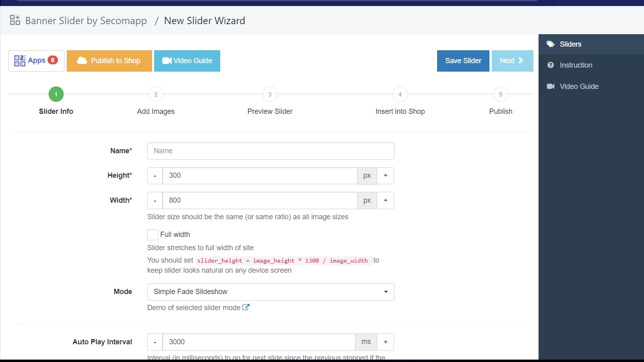The width and height of the screenshot is (644, 362).
Task: Click the Save Slider button
Action: point(463,60)
